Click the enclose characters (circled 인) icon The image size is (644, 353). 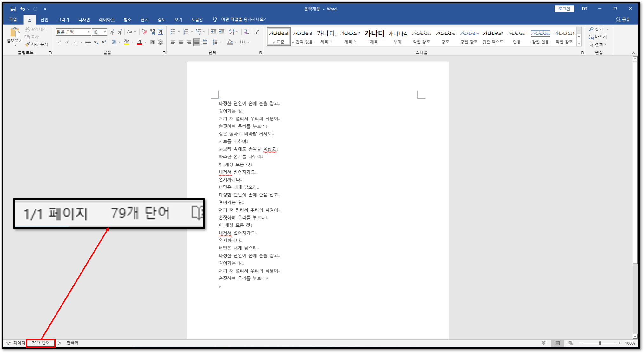click(161, 42)
